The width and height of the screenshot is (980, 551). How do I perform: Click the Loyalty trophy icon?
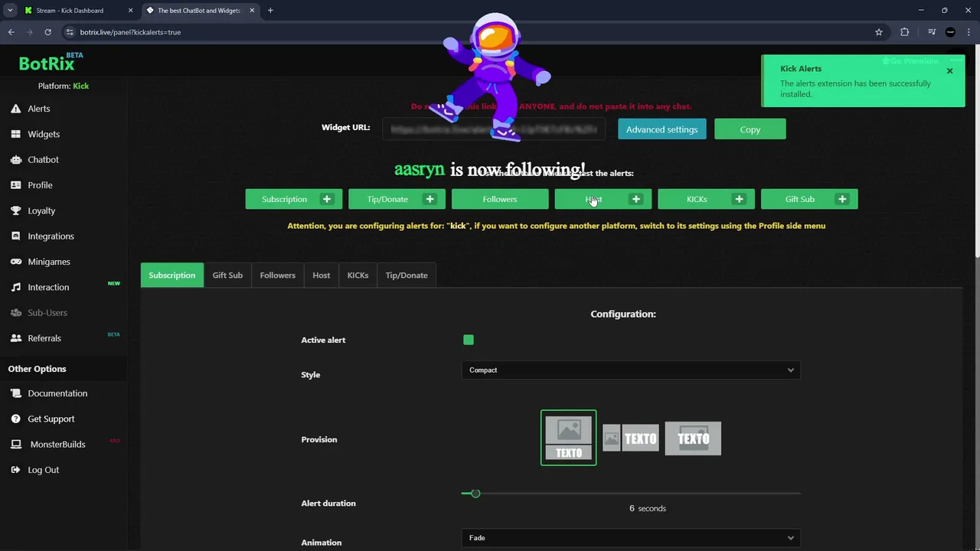coord(15,210)
